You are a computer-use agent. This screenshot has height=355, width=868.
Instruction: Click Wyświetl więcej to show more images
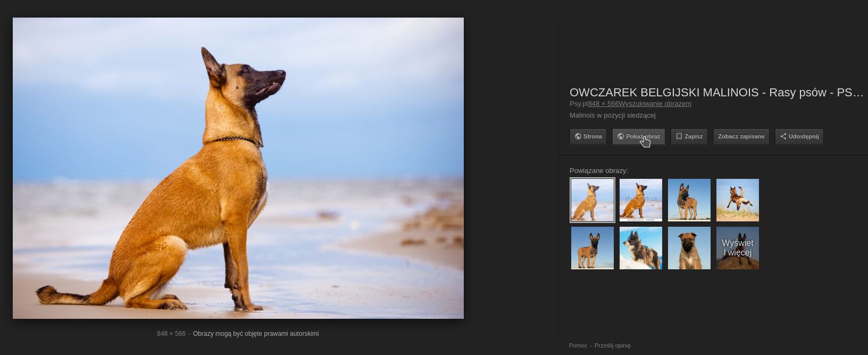737,248
